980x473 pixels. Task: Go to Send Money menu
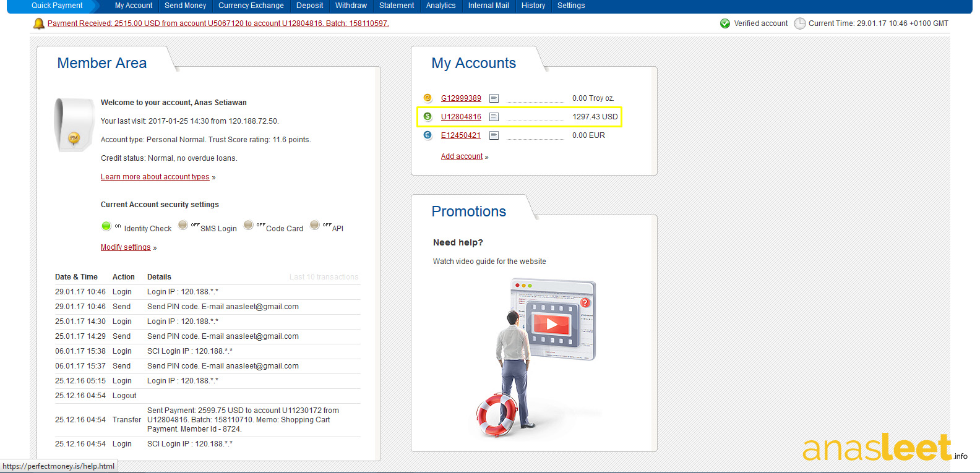(186, 6)
